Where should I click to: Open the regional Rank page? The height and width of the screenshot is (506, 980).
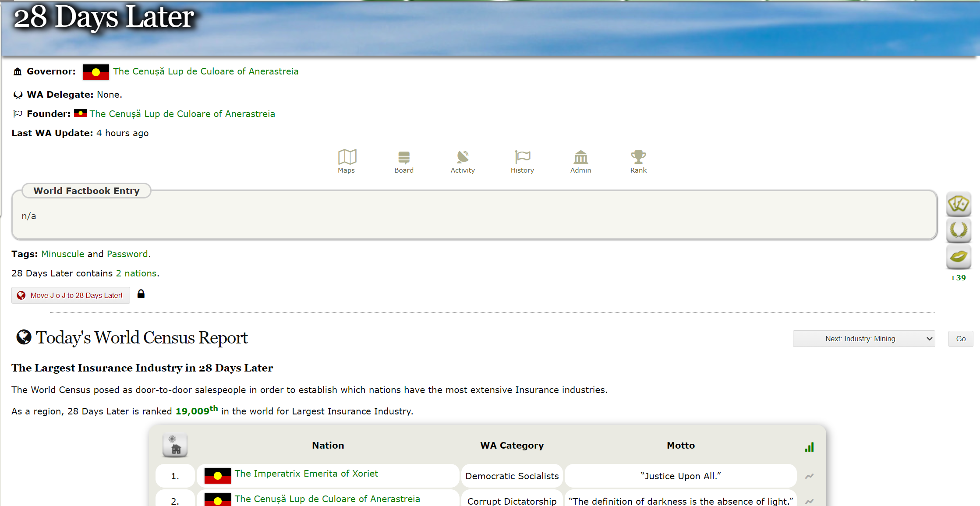638,161
